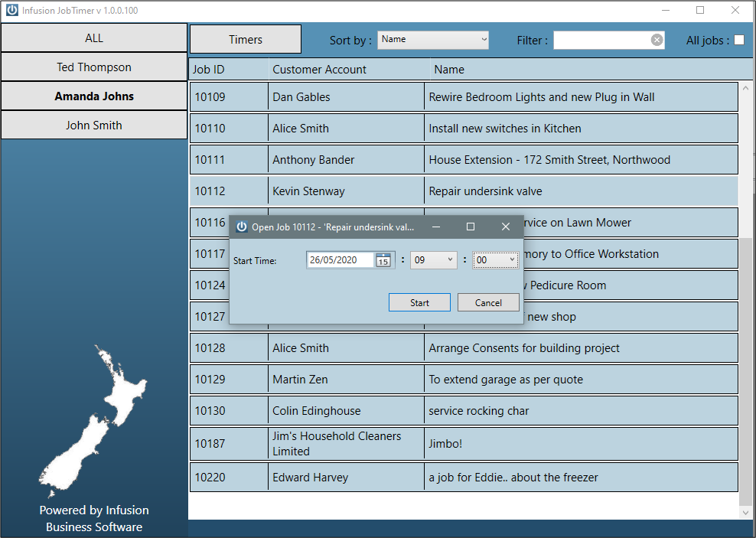Maximize the Infusion JobTimer main window
This screenshot has width=756, height=538.
tap(700, 10)
